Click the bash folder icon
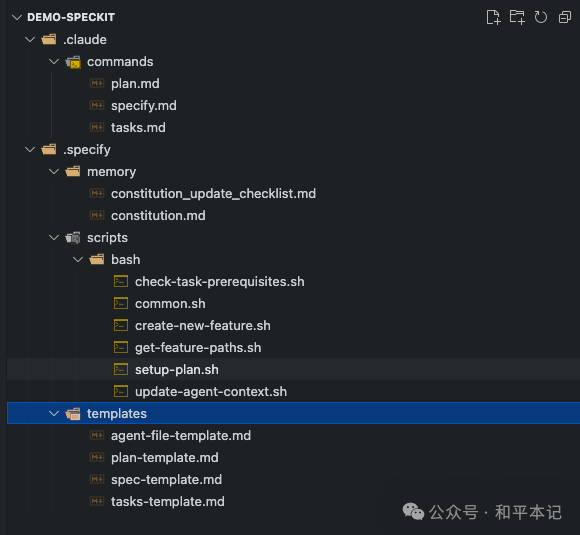 pyautogui.click(x=97, y=259)
